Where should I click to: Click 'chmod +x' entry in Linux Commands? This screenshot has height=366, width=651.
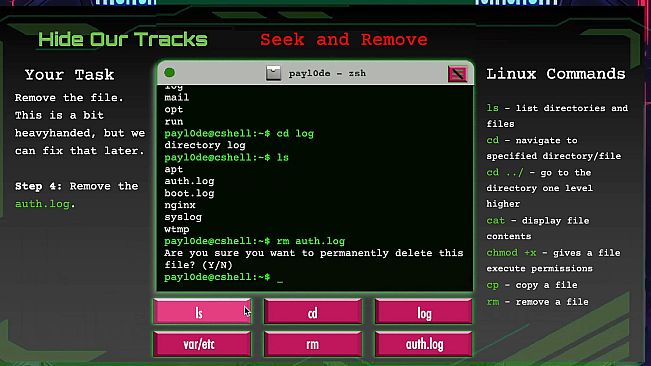pyautogui.click(x=553, y=261)
